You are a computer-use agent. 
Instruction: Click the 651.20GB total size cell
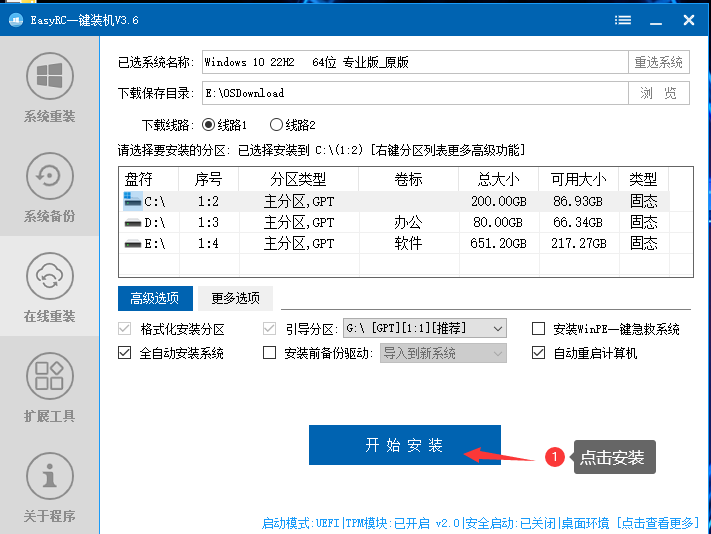click(499, 244)
